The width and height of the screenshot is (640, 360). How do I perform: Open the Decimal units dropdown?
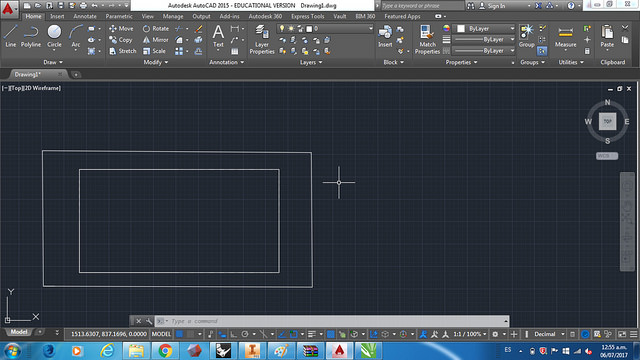[x=549, y=334]
